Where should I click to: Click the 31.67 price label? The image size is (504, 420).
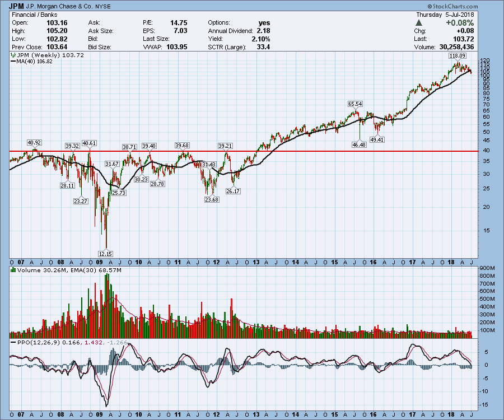[112, 164]
